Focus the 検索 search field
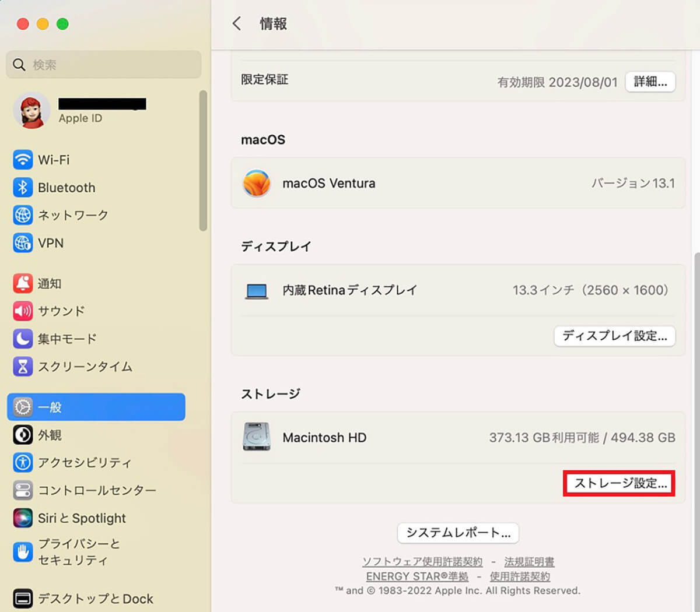700x612 pixels. tap(104, 64)
